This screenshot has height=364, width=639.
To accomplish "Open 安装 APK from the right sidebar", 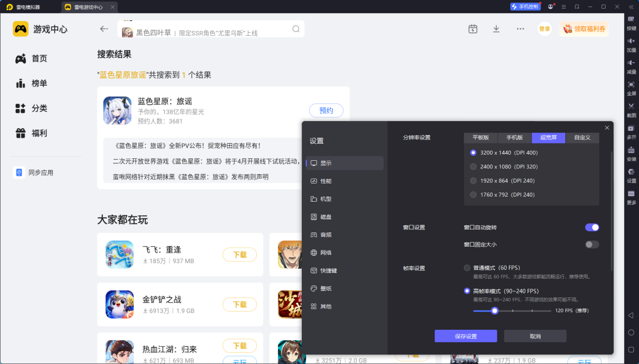I will (630, 153).
